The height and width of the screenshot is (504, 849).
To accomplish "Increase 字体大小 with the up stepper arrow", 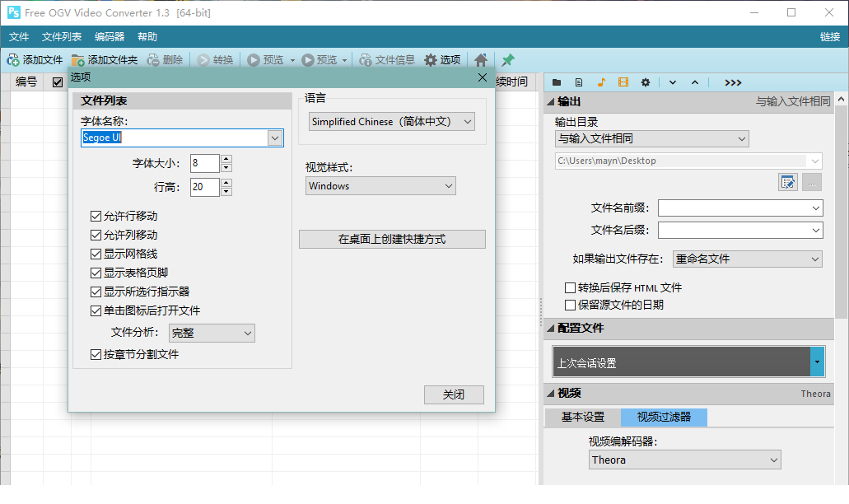I will click(225, 159).
